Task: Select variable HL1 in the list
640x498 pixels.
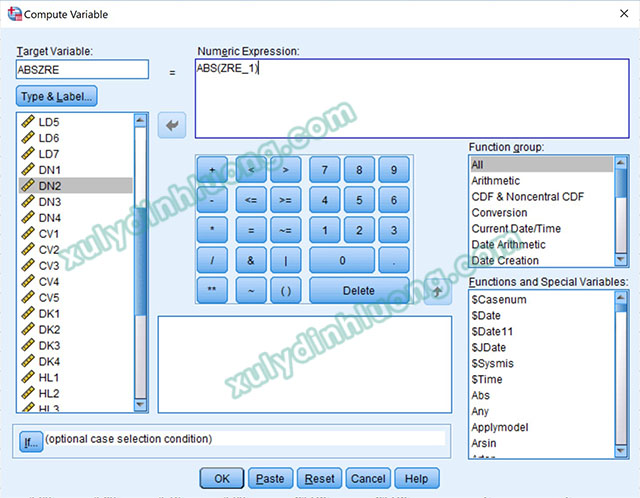Action: (x=76, y=378)
